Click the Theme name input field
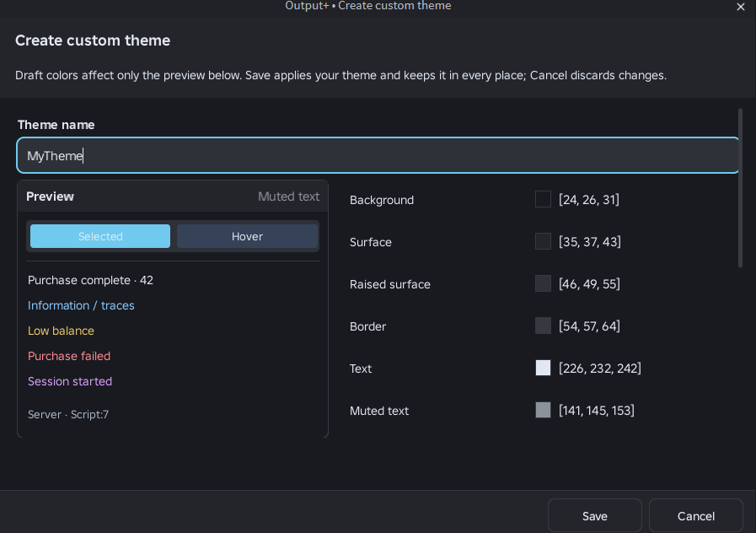Screen dimensions: 756x533 378,155
